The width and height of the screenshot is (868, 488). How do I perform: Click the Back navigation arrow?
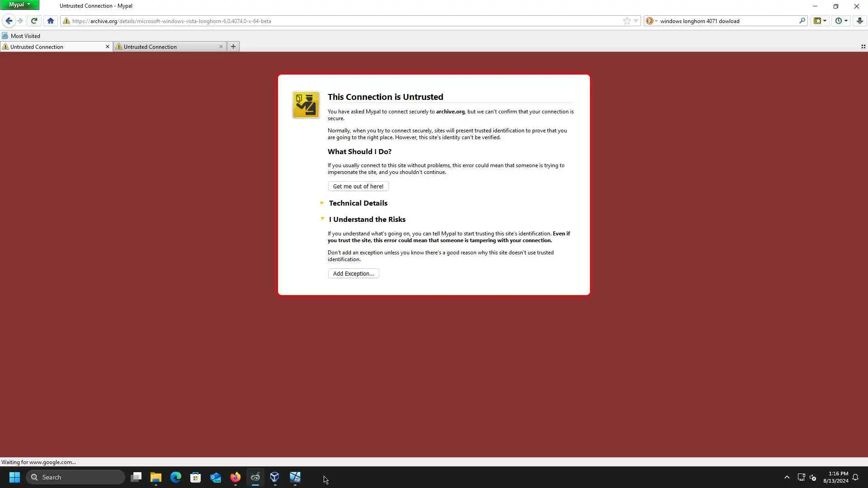9,21
